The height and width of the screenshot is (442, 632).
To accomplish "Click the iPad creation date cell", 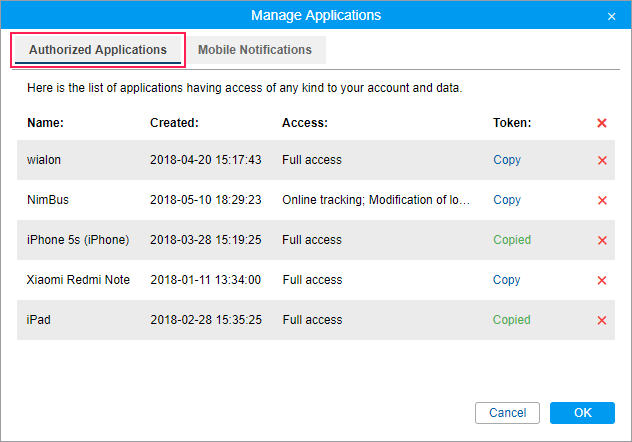I will [206, 320].
